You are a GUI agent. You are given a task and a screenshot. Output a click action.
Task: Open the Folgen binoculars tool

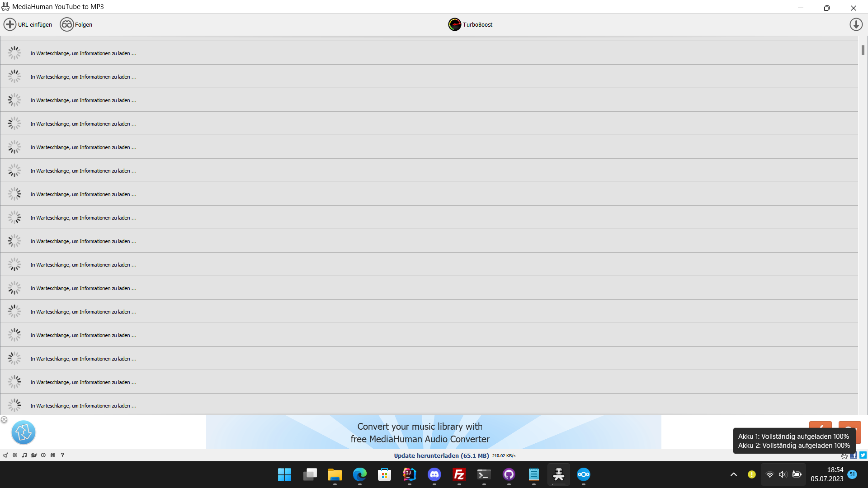67,24
